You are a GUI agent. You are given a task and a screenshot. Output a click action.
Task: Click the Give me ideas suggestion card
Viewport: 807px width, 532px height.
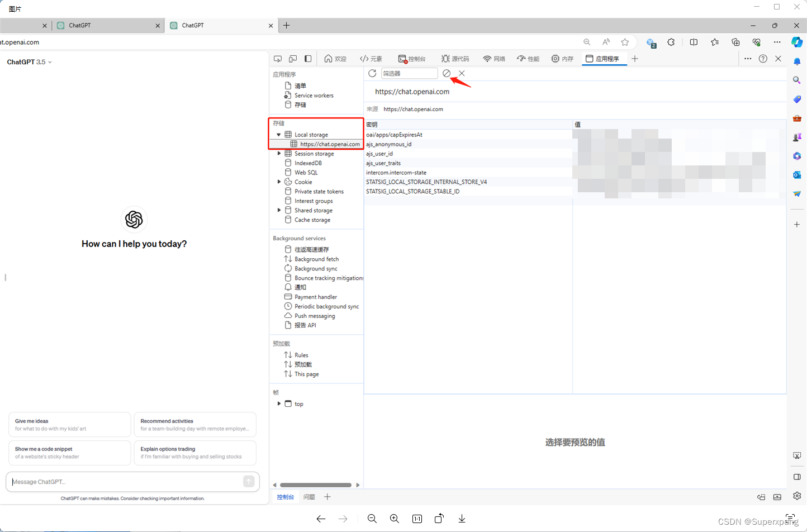point(70,425)
